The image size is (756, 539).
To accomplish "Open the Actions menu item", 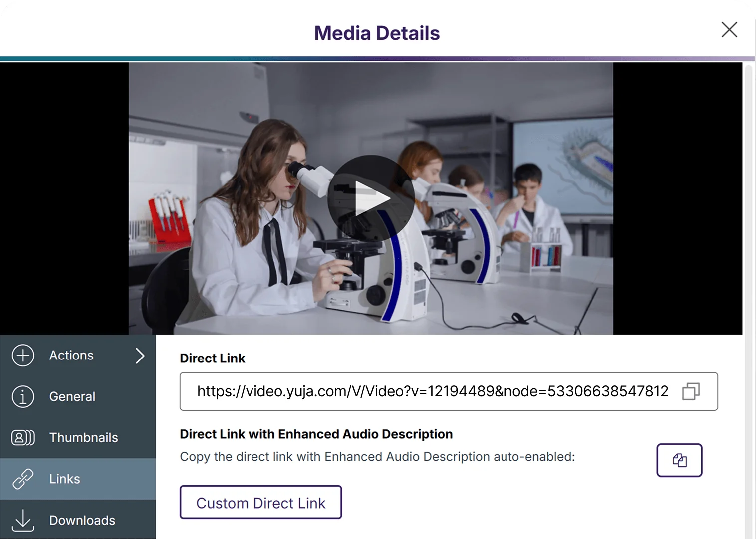I will [x=71, y=356].
